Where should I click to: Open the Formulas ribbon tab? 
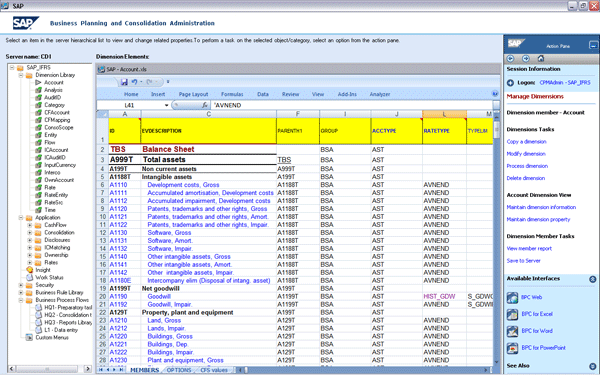[232, 94]
